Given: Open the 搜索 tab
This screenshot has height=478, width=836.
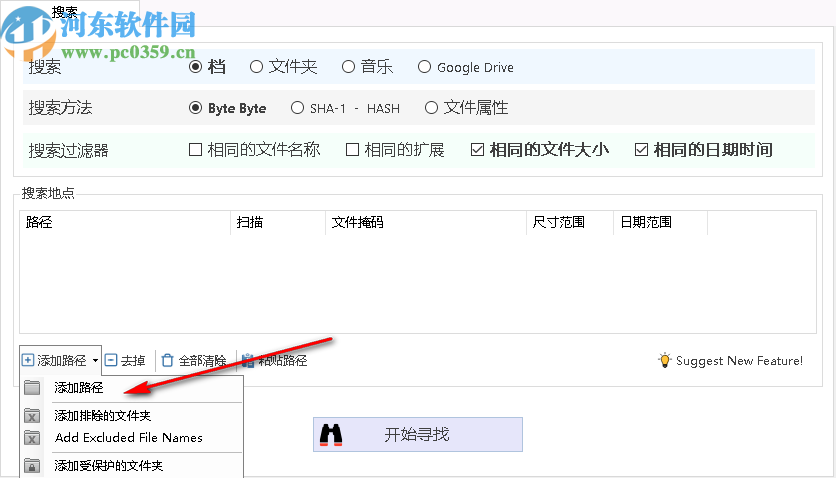Looking at the screenshot, I should [x=65, y=12].
